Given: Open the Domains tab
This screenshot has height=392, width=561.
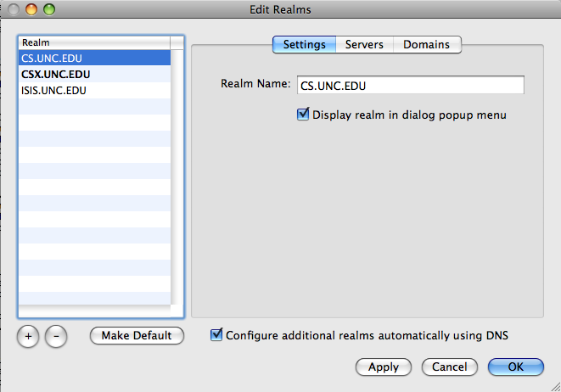Looking at the screenshot, I should tap(426, 44).
